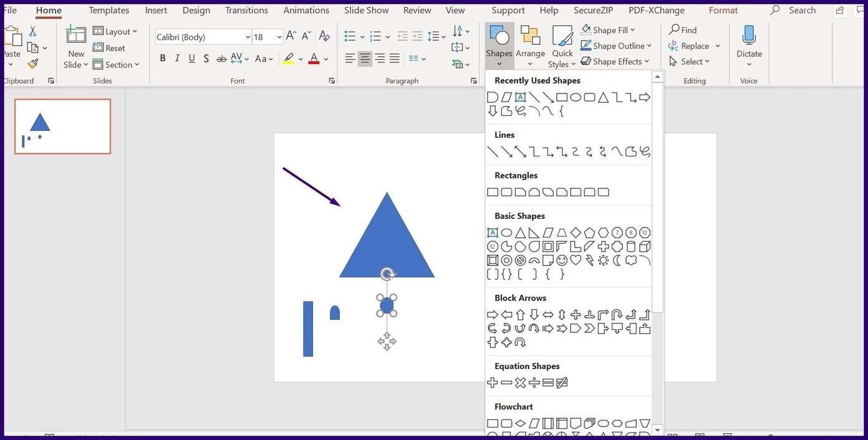Image resolution: width=868 pixels, height=440 pixels.
Task: Open the Select dropdown in Editing
Action: (690, 61)
